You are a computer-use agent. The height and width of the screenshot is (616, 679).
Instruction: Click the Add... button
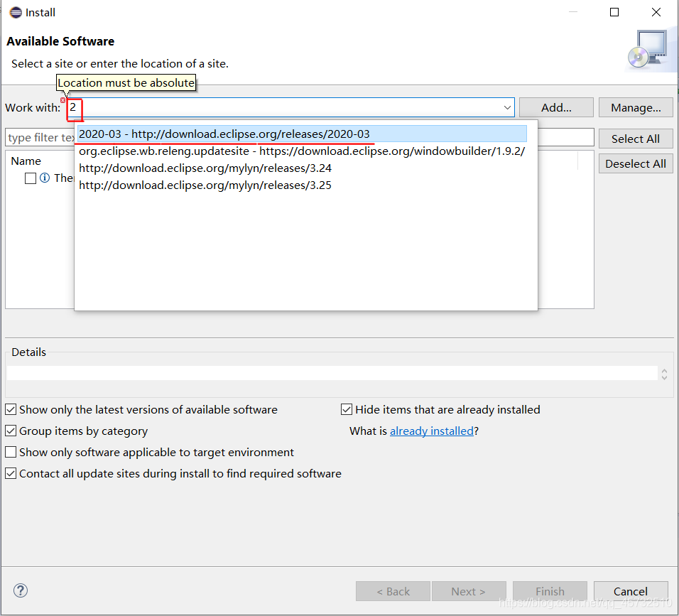(556, 107)
